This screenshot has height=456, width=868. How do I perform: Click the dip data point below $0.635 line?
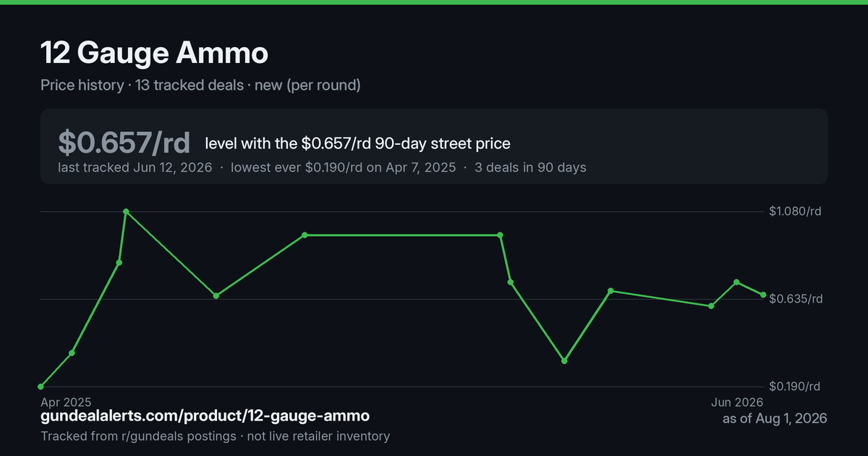point(564,360)
